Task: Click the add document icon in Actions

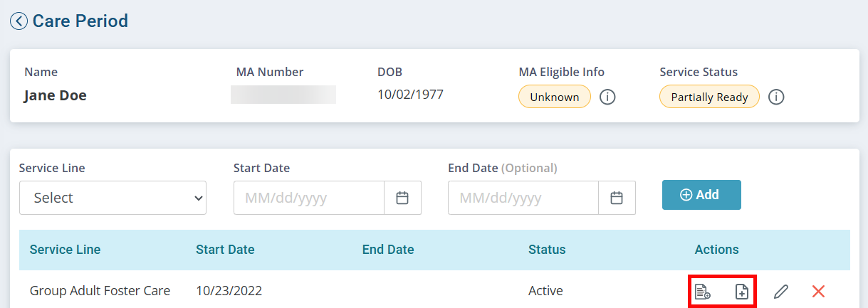Action: [x=741, y=291]
